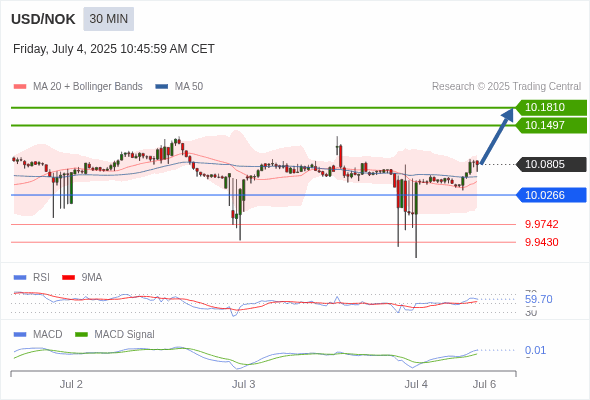Click the 9MA legend color swatch
This screenshot has width=590, height=400.
click(x=68, y=278)
